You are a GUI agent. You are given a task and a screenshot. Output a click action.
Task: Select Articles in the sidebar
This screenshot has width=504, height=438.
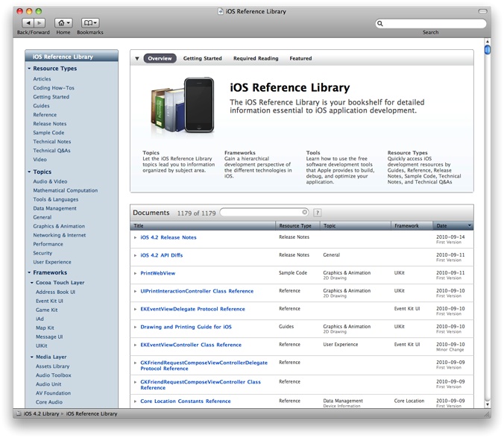coord(42,79)
